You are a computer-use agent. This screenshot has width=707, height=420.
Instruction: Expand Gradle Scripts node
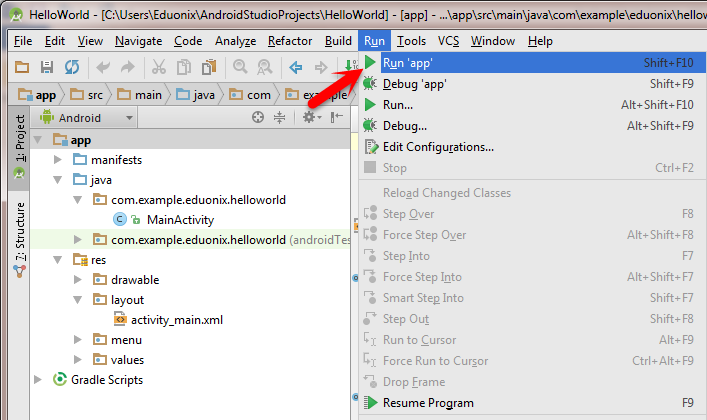38,380
